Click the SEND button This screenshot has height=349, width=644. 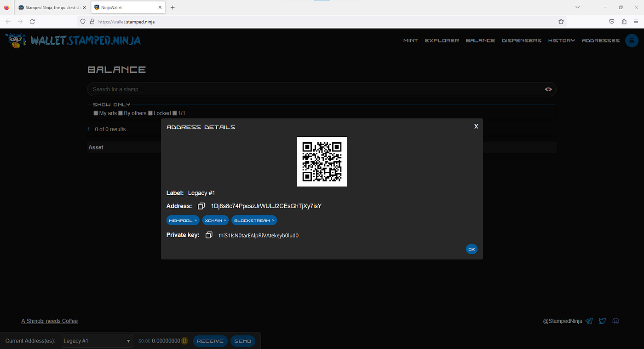click(x=242, y=341)
